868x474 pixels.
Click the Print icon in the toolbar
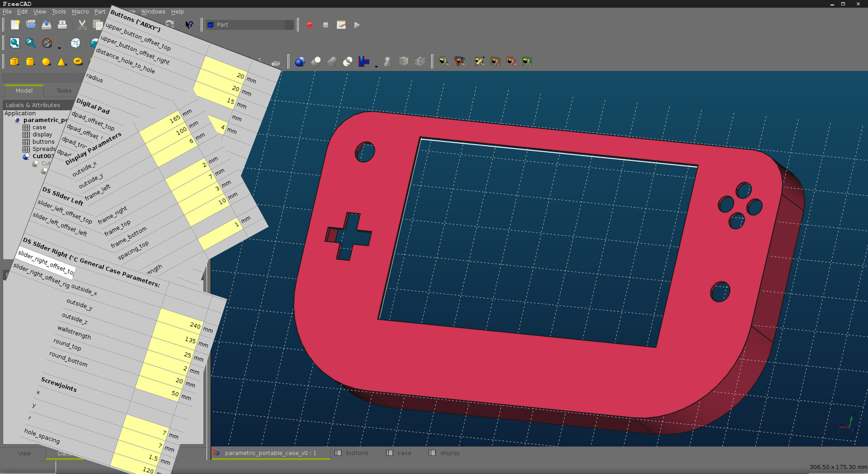coord(62,25)
